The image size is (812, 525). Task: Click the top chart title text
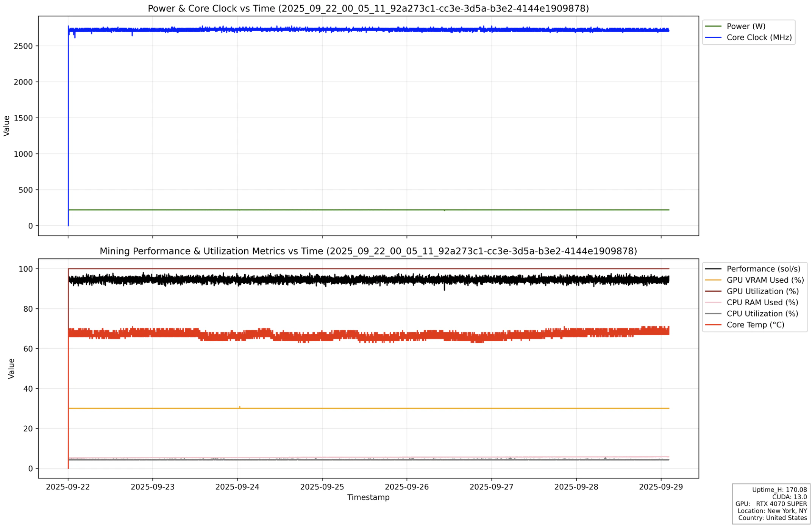tap(368, 8)
